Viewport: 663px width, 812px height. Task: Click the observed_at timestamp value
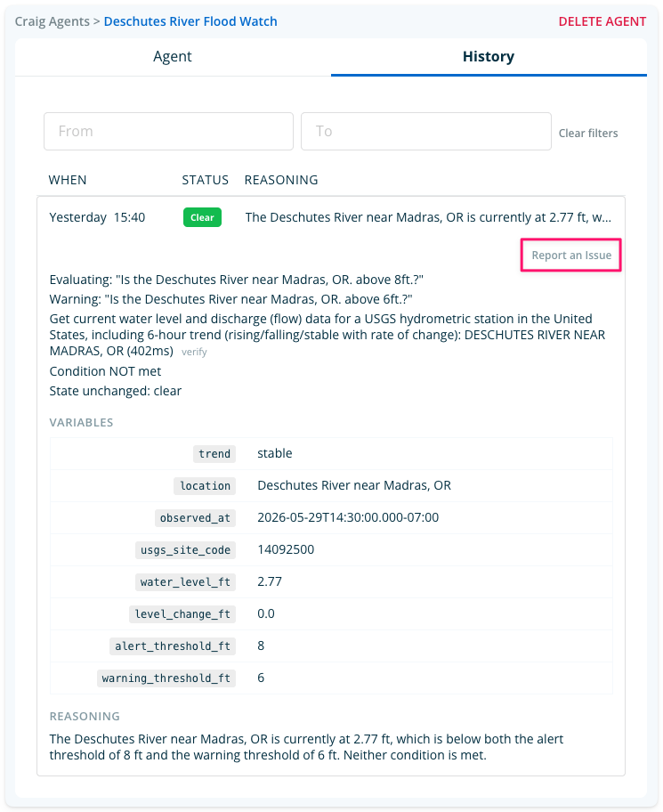pyautogui.click(x=348, y=517)
